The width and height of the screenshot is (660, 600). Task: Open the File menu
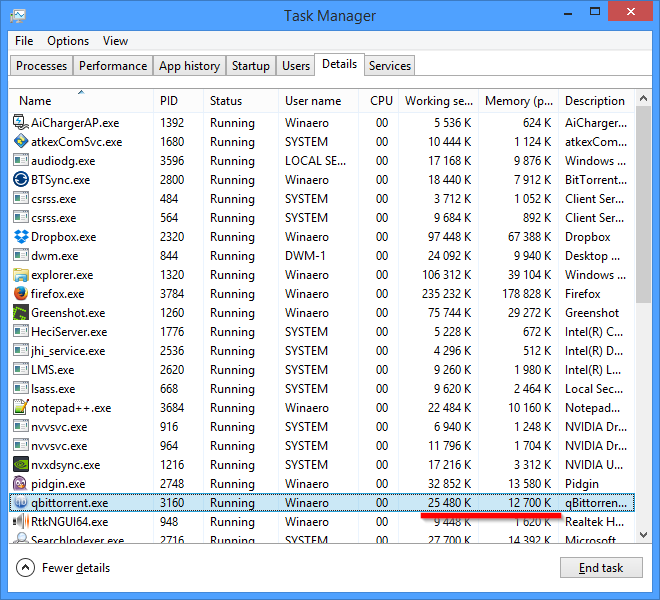24,41
